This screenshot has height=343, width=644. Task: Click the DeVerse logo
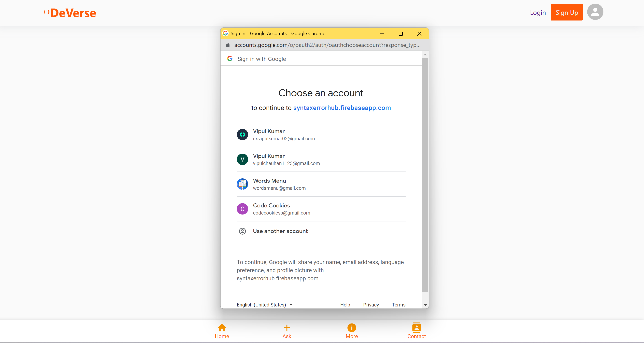pyautogui.click(x=70, y=13)
